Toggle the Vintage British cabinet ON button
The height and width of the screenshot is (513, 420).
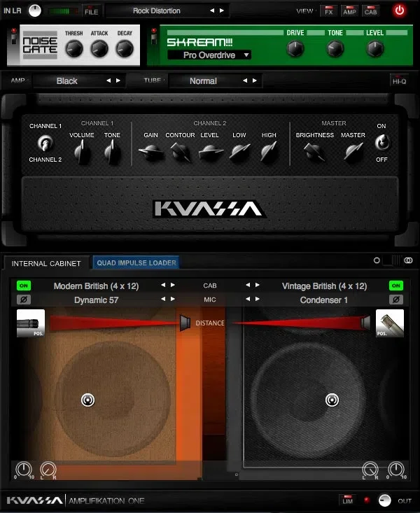pyautogui.click(x=396, y=286)
